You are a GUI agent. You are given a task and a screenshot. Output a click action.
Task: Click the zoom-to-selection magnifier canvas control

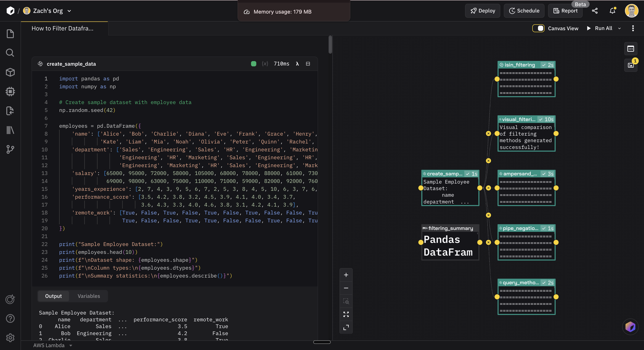(x=346, y=301)
